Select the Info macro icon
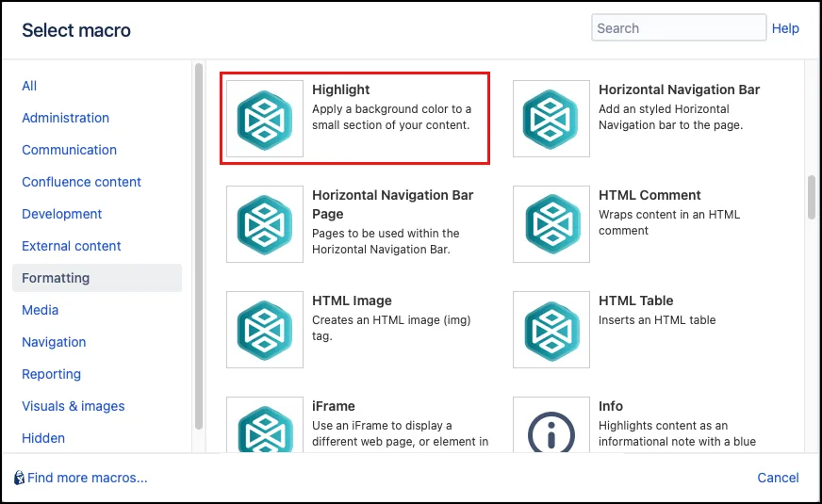 tap(551, 425)
